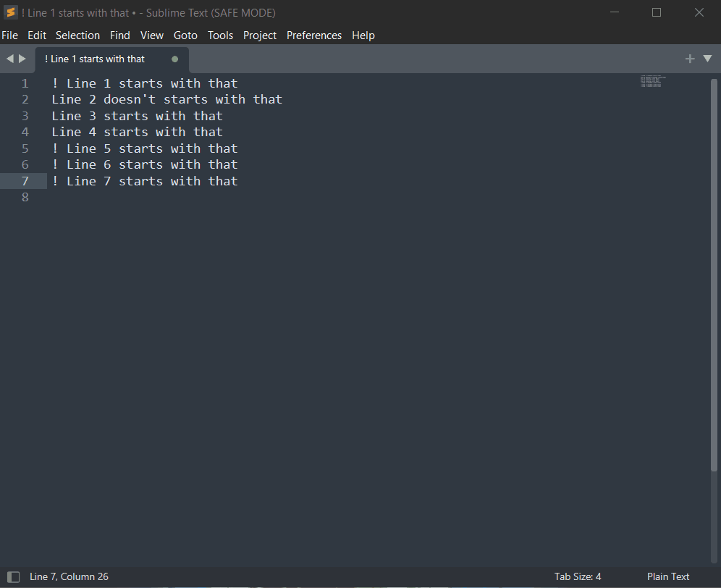Viewport: 721px width, 588px height.
Task: Click the Line 7, Column 26 status text
Action: pyautogui.click(x=69, y=576)
